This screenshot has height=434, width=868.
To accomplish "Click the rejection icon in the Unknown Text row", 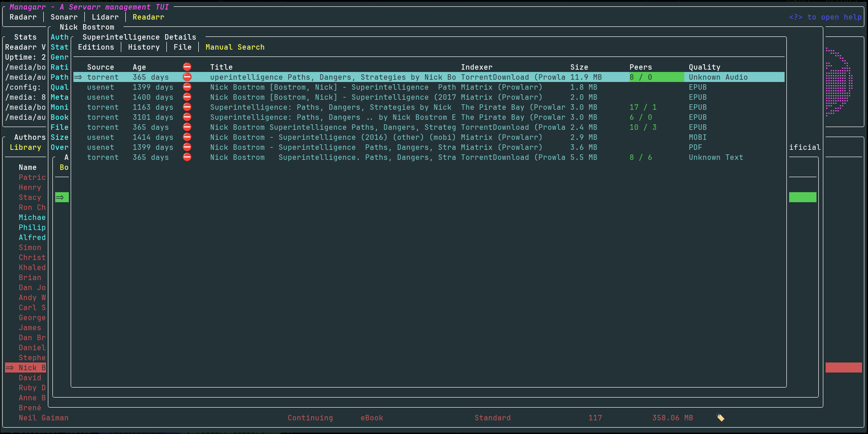I will click(187, 157).
